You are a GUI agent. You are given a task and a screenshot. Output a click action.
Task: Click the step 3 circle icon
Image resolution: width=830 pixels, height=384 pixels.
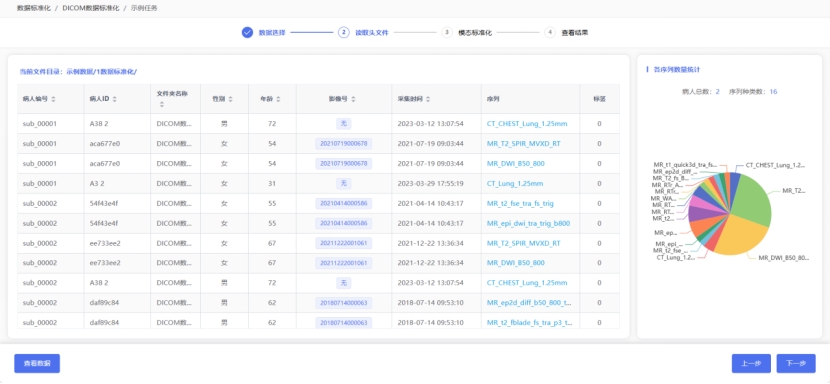[447, 32]
